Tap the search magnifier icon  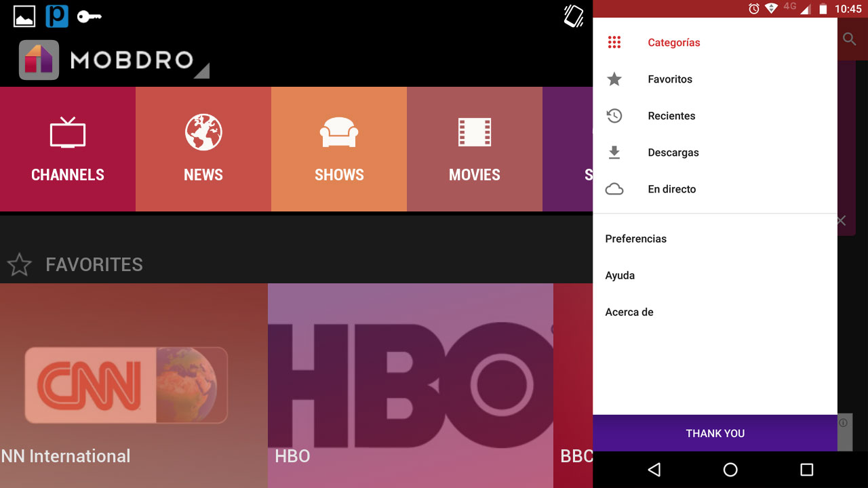pyautogui.click(x=850, y=39)
